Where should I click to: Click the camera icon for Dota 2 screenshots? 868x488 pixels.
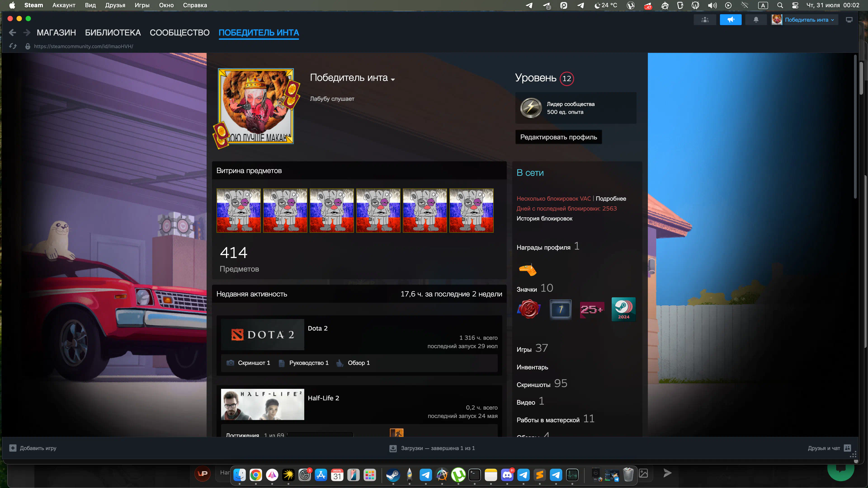pos(230,363)
